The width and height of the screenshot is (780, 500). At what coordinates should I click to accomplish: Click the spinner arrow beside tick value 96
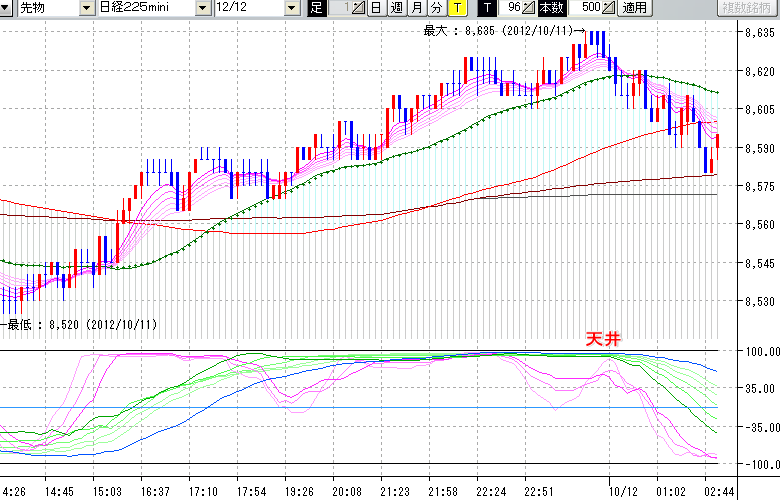tap(530, 8)
